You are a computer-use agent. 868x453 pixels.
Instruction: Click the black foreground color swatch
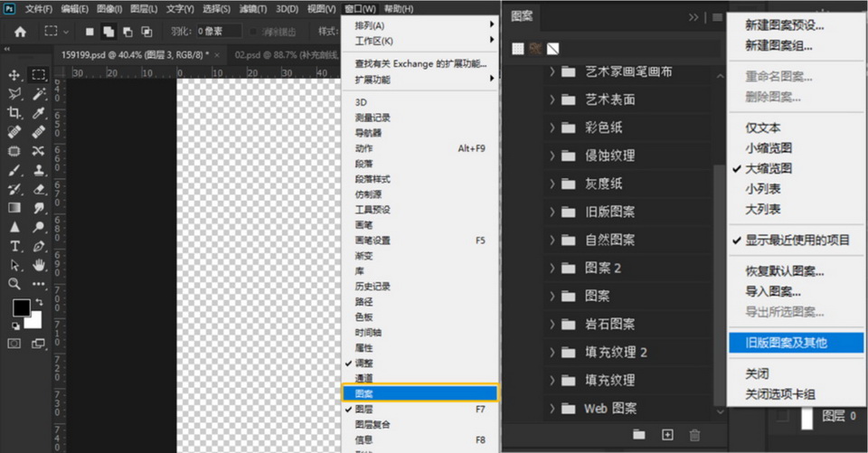click(21, 309)
